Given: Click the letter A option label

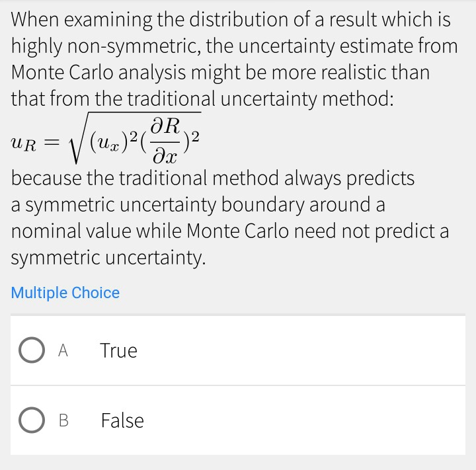Looking at the screenshot, I should point(63,351).
